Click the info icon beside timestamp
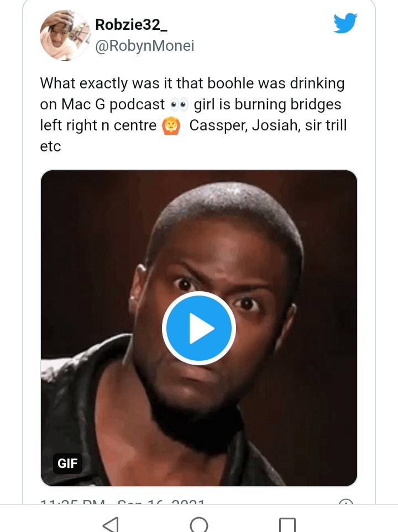This screenshot has width=398, height=532. (x=346, y=502)
